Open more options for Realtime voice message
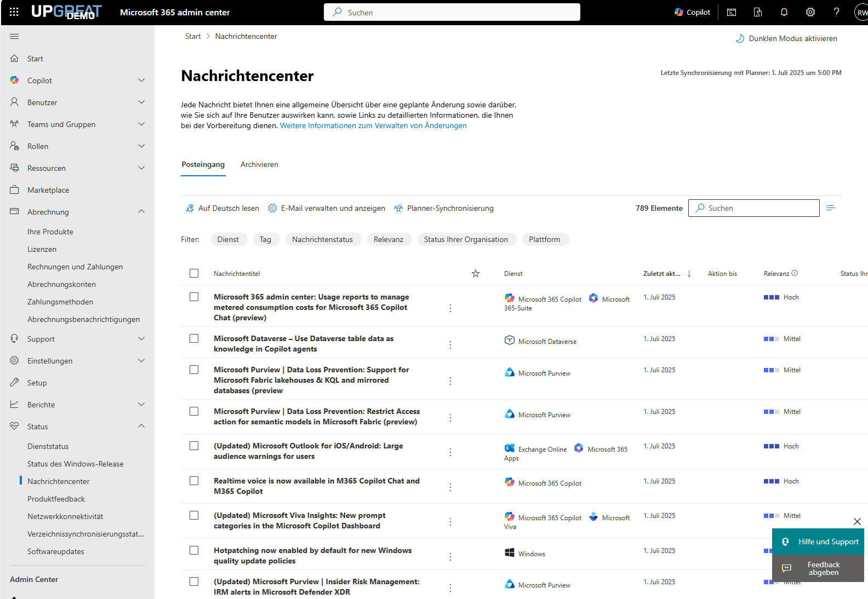 (450, 487)
